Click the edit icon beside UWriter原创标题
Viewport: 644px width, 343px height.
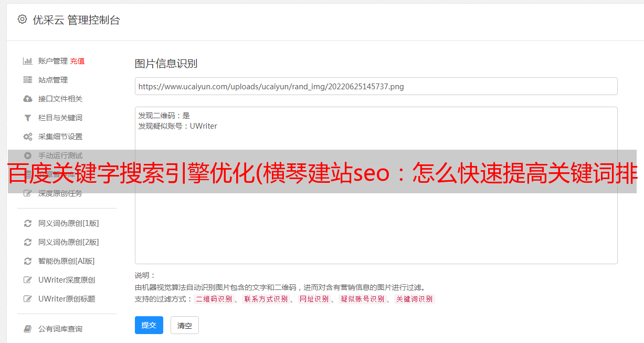click(28, 299)
